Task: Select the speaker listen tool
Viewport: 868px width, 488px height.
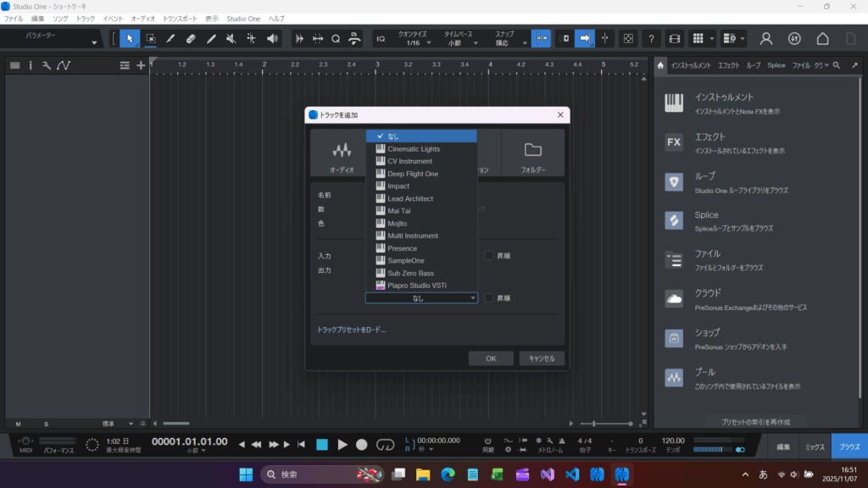Action: tap(272, 38)
